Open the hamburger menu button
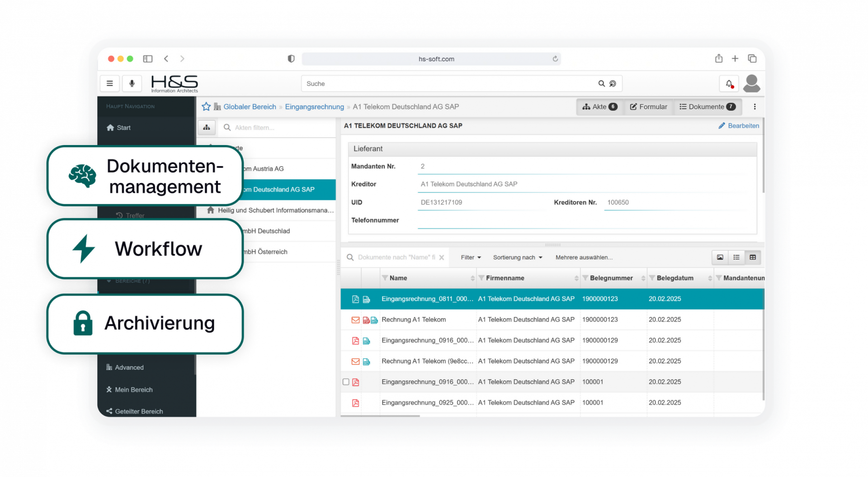The width and height of the screenshot is (868, 477). coord(109,84)
